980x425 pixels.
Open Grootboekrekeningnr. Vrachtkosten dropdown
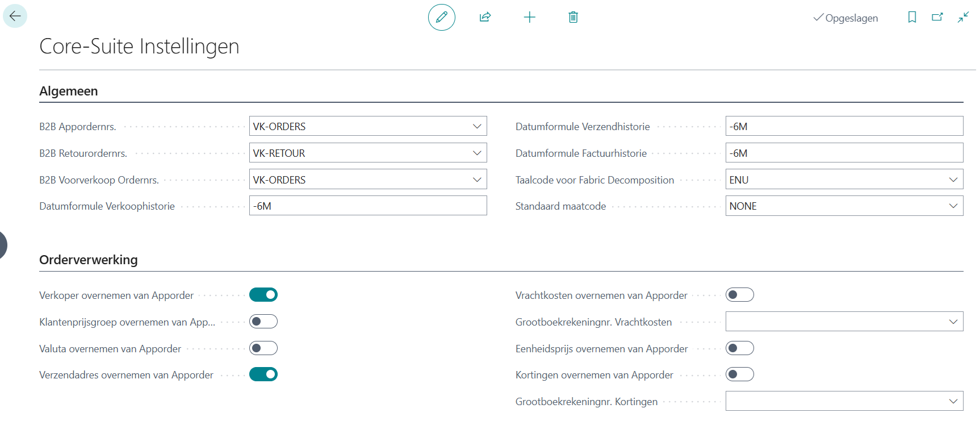point(953,322)
